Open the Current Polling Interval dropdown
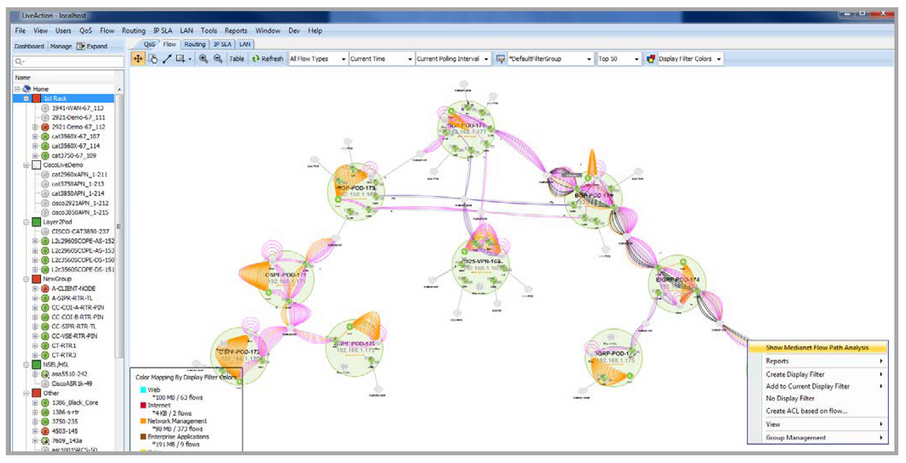Screen dimensions: 906x463 point(453,59)
